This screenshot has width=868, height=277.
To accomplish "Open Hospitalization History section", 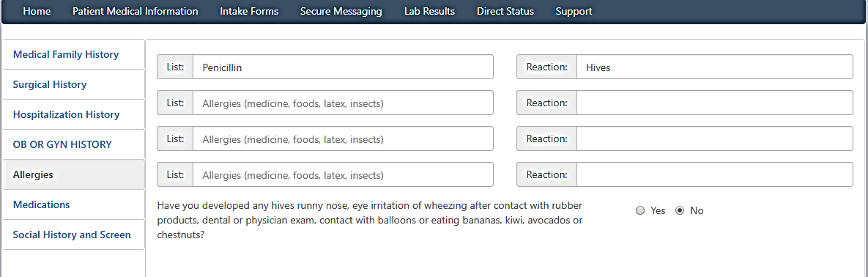I will pos(74,114).
